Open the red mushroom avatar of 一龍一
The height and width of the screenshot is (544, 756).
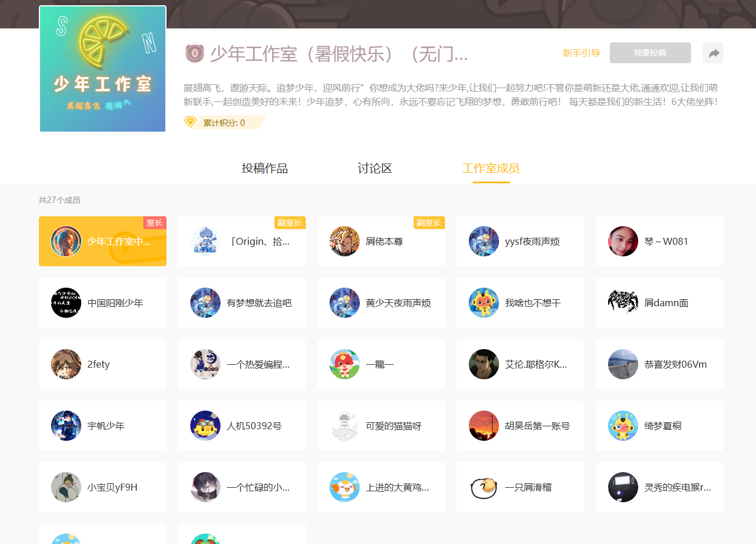(x=345, y=364)
